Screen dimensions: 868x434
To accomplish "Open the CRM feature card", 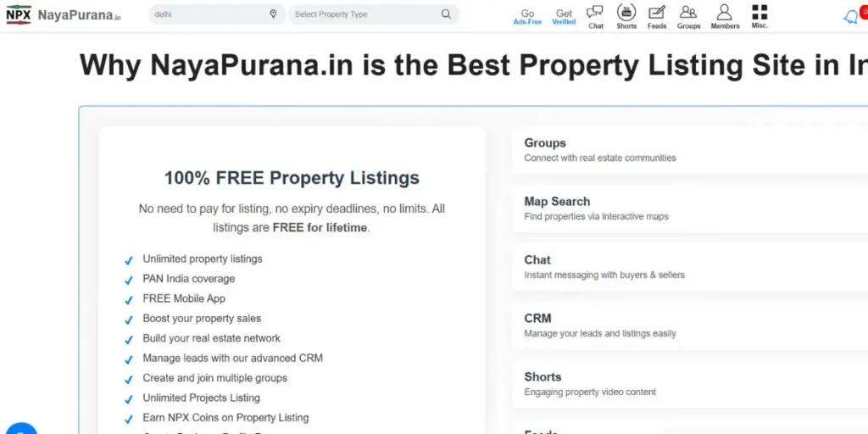I will (690, 325).
